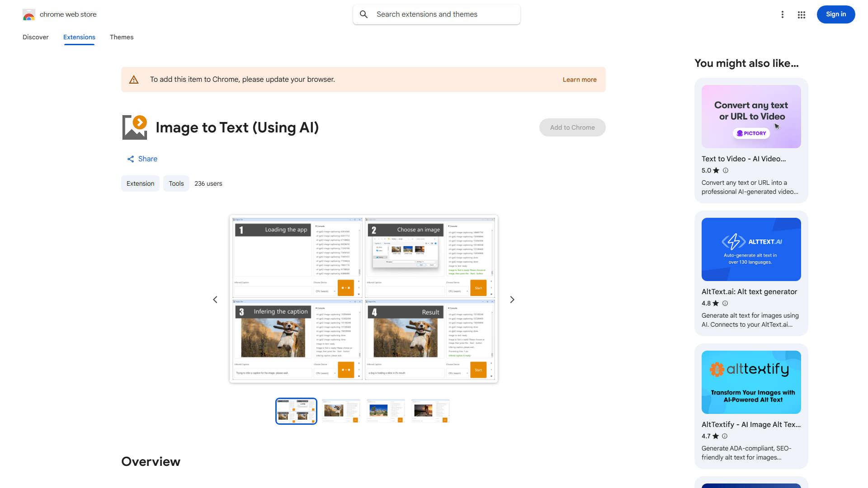Select the second screenshot thumbnail

340,411
